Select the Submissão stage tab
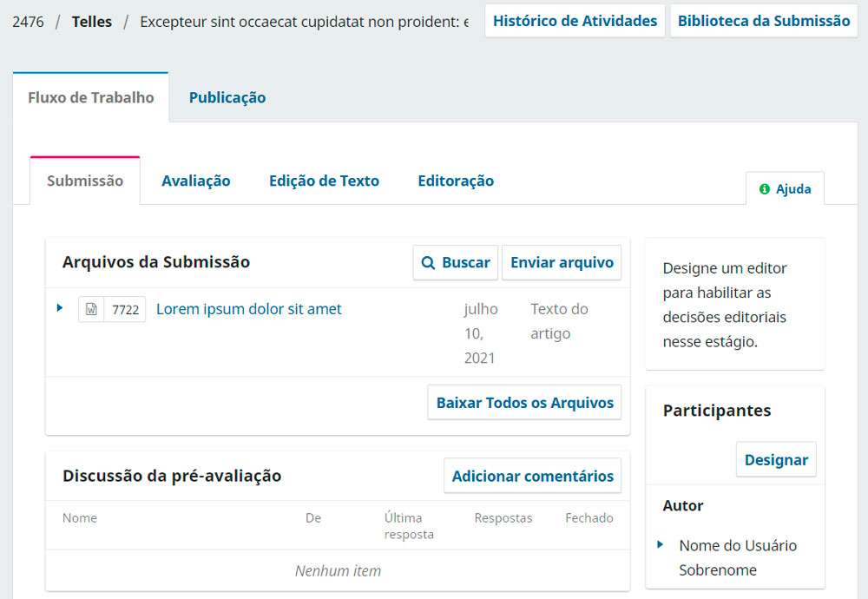This screenshot has height=599, width=868. point(85,181)
